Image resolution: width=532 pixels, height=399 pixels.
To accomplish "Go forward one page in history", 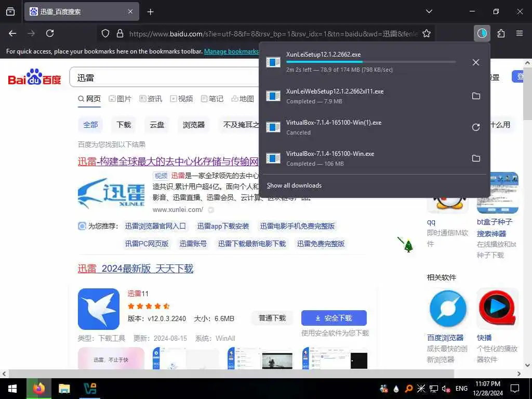I will 31,33.
